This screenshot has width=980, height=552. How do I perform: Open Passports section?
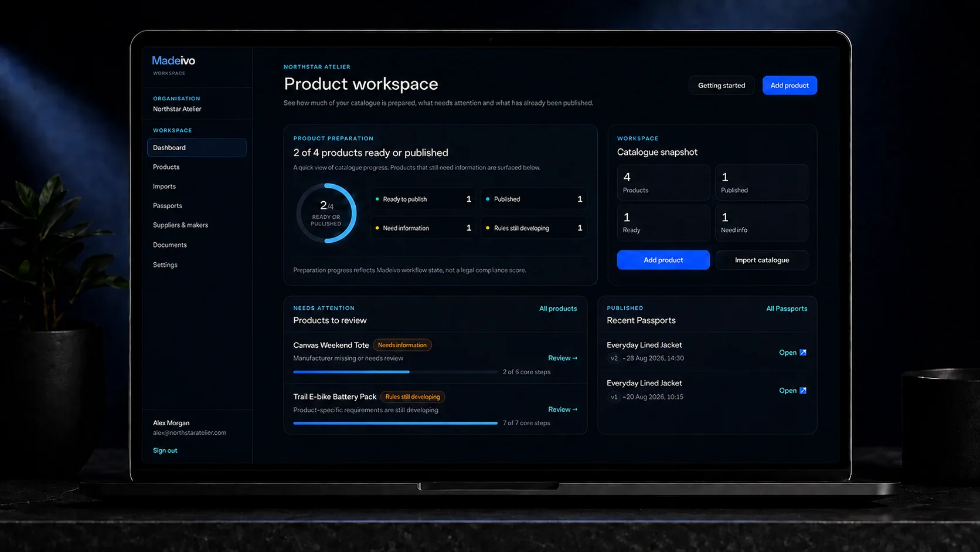168,206
